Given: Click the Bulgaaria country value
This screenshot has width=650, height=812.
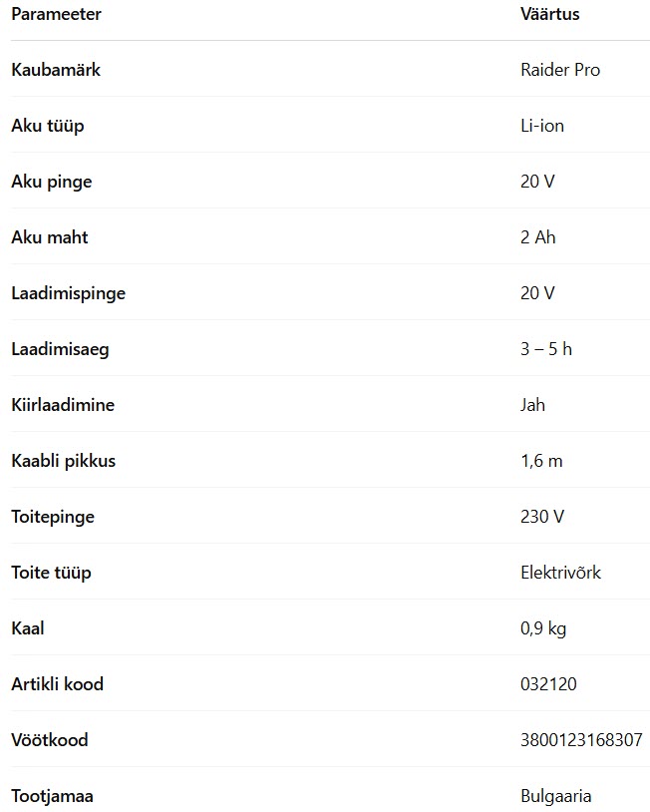Looking at the screenshot, I should pos(556,796).
